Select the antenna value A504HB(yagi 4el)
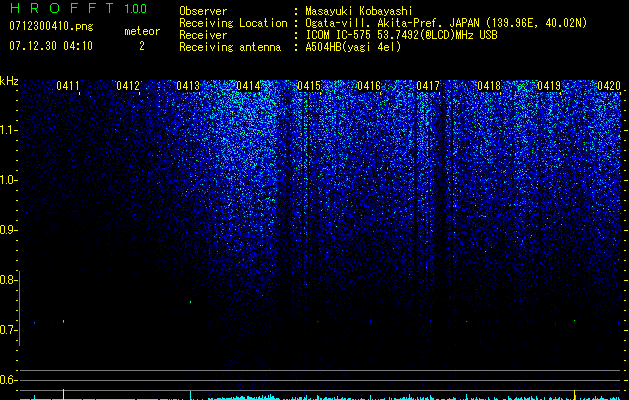Viewport: 629px width, 400px height. click(353, 47)
